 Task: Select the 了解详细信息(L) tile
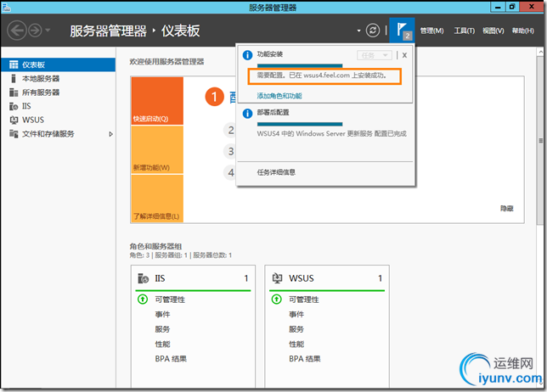click(x=157, y=199)
